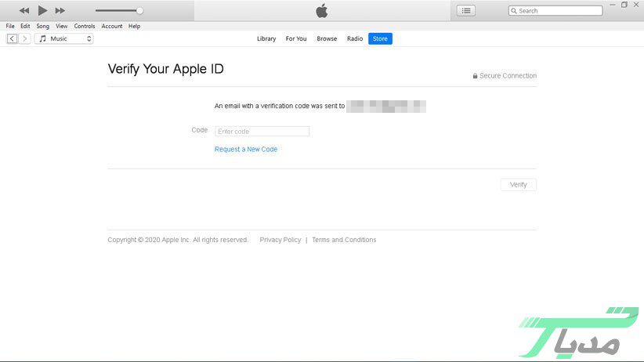Switch to the Library tab
The width and height of the screenshot is (644, 362).
(266, 38)
